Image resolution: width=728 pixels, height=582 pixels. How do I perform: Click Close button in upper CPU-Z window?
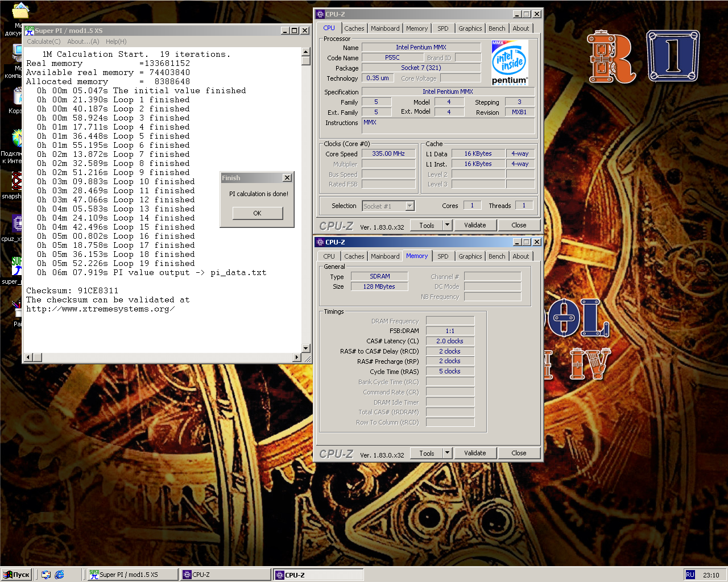pos(519,225)
